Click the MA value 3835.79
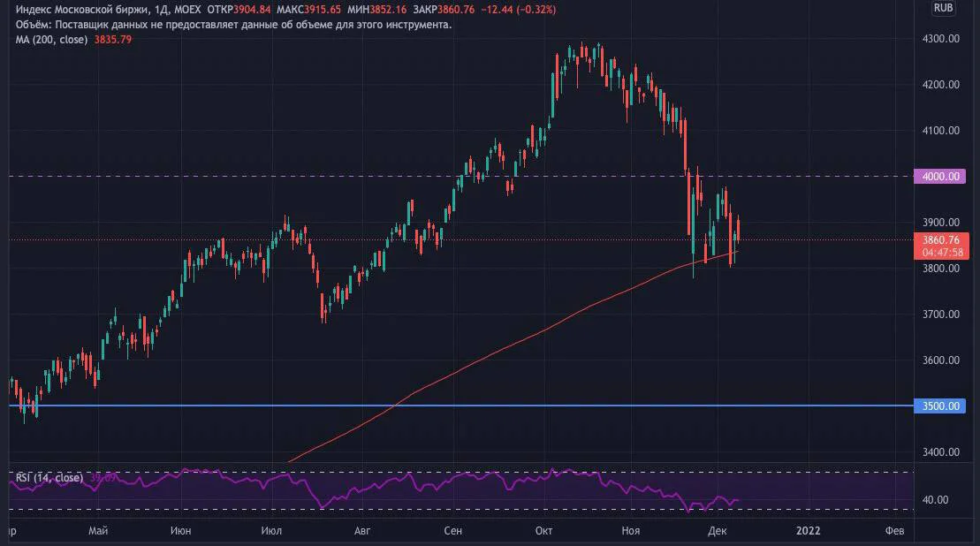This screenshot has height=546, width=980. [x=113, y=40]
